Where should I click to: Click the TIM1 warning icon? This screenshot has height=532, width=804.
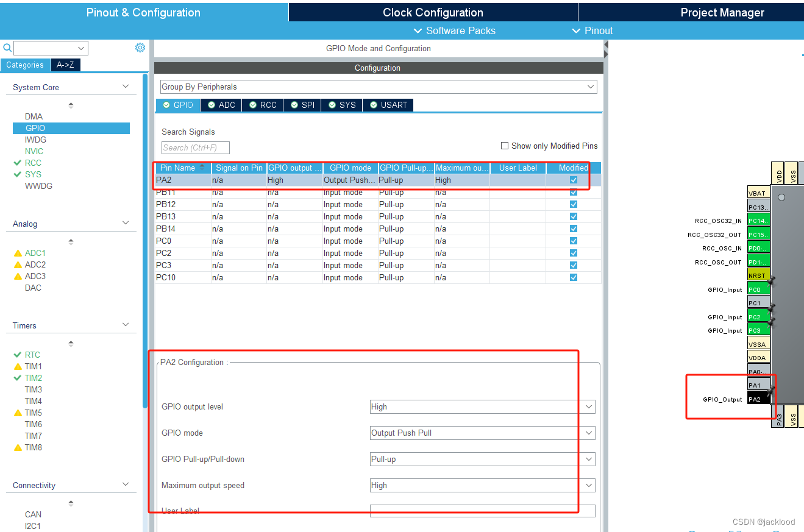18,366
